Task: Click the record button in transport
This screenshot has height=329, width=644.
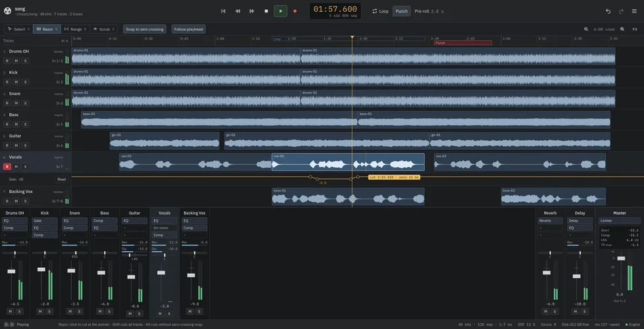Action: point(295,11)
